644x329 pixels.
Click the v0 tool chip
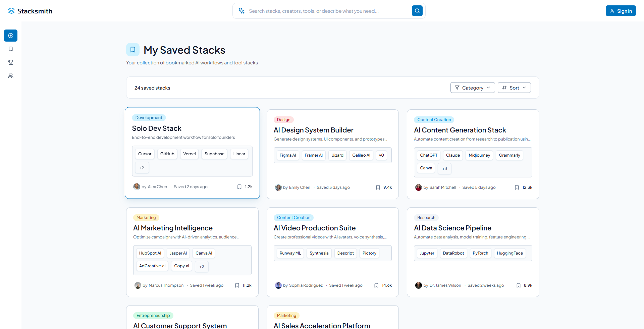tap(381, 155)
